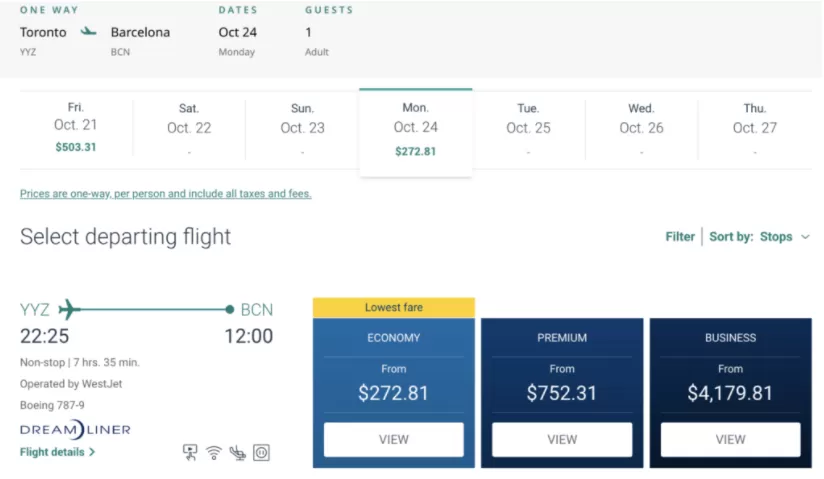Click the airplane icon between Toronto and Barcelona
824x479 pixels.
point(88,32)
